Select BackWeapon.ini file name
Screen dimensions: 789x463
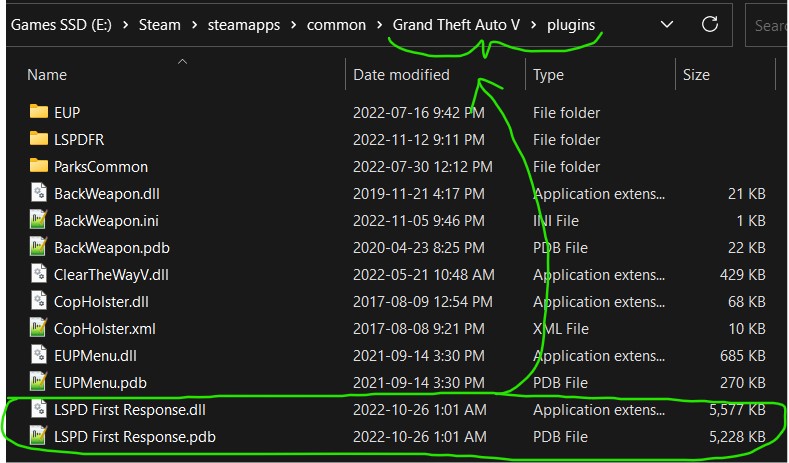[x=106, y=220]
